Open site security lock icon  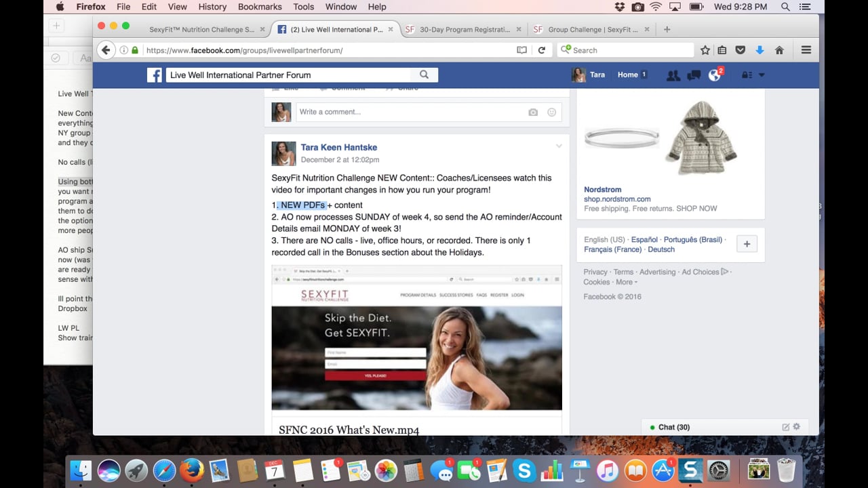(134, 50)
